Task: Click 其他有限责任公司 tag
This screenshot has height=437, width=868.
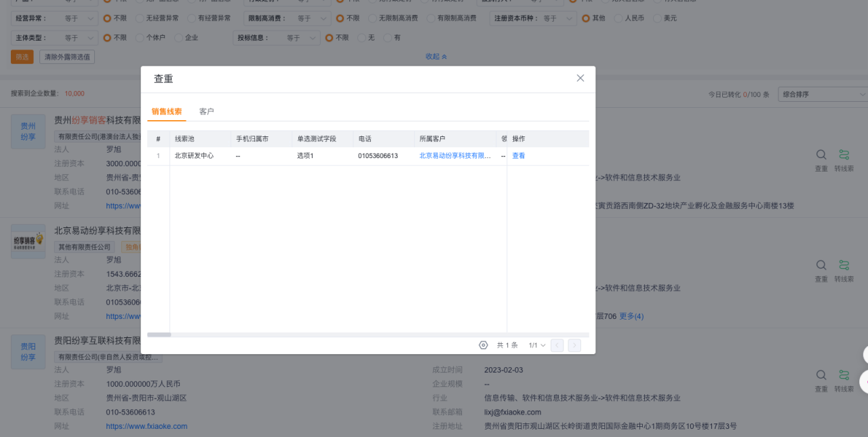Action: [85, 247]
